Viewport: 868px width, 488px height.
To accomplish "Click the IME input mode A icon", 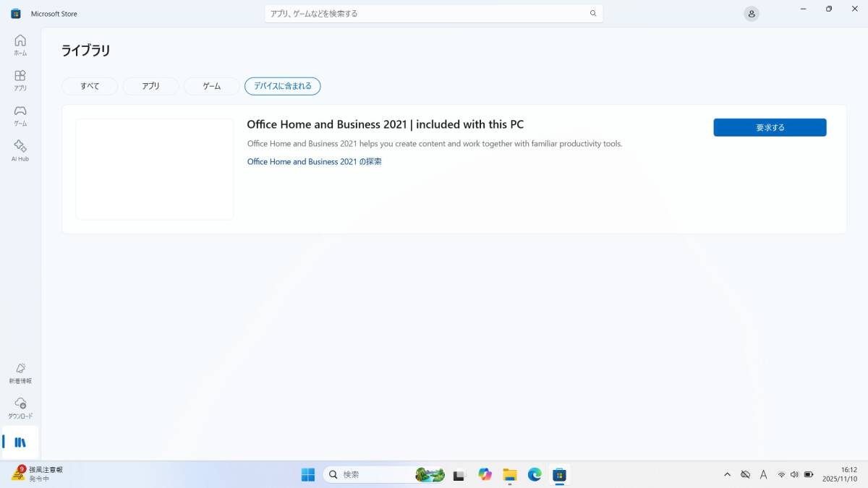I will (764, 475).
